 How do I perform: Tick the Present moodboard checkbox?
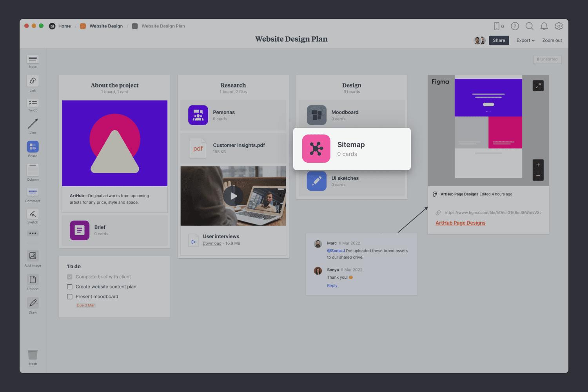coord(70,297)
